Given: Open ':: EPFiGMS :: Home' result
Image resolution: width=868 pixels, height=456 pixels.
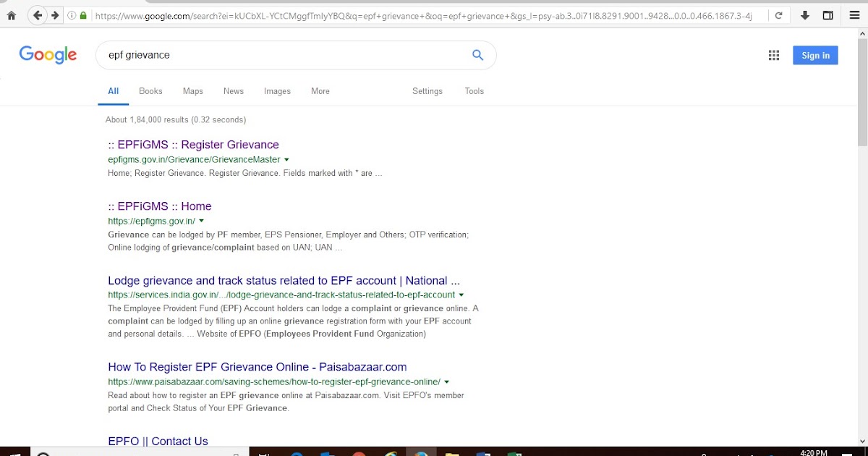Looking at the screenshot, I should coord(160,206).
